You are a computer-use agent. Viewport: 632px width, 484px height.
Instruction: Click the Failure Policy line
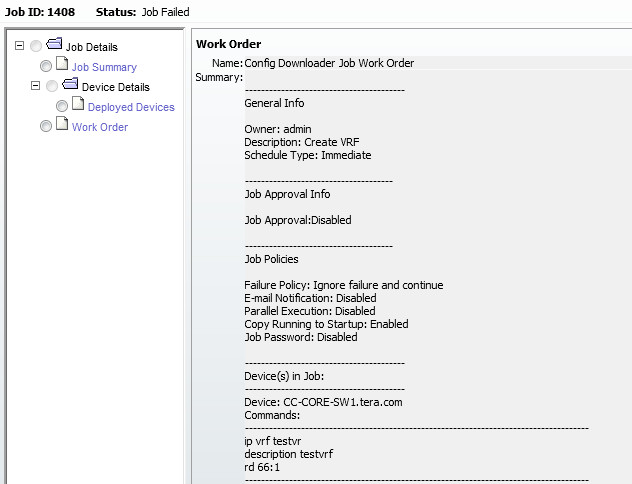pyautogui.click(x=344, y=285)
